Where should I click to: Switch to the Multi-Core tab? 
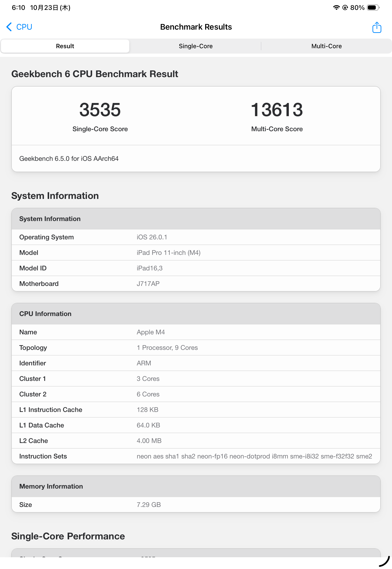326,46
